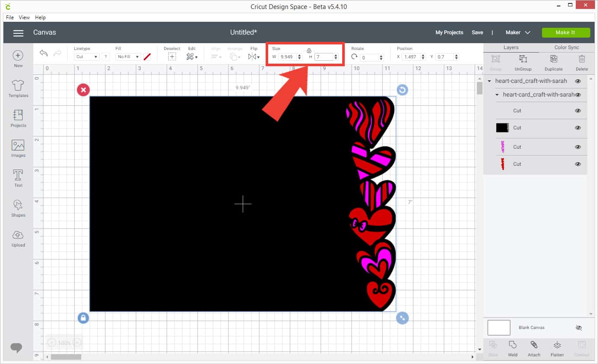Open the Maker machine dropdown
Viewport: 598px width, 364px height.
[x=518, y=32]
